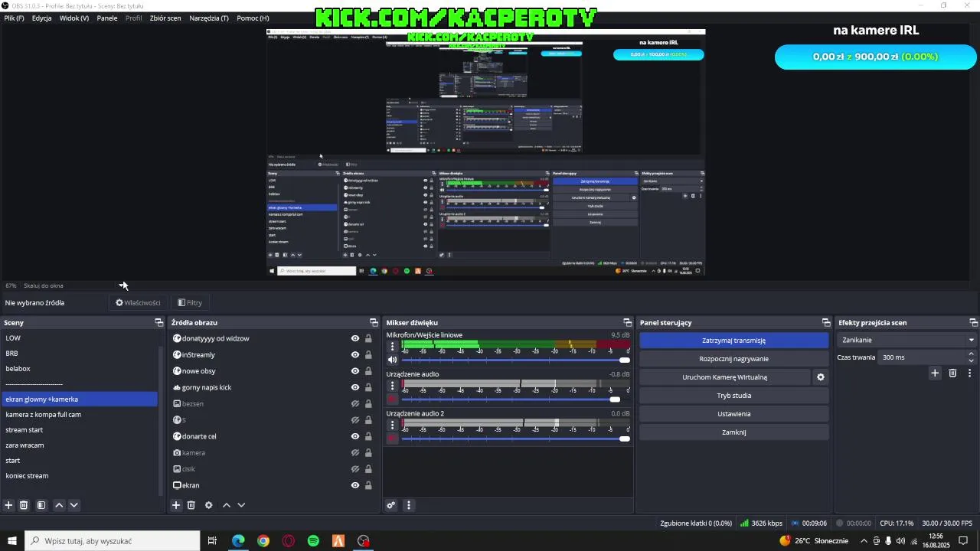Undock the Sceny panel
The width and height of the screenshot is (980, 551).
[x=158, y=323]
